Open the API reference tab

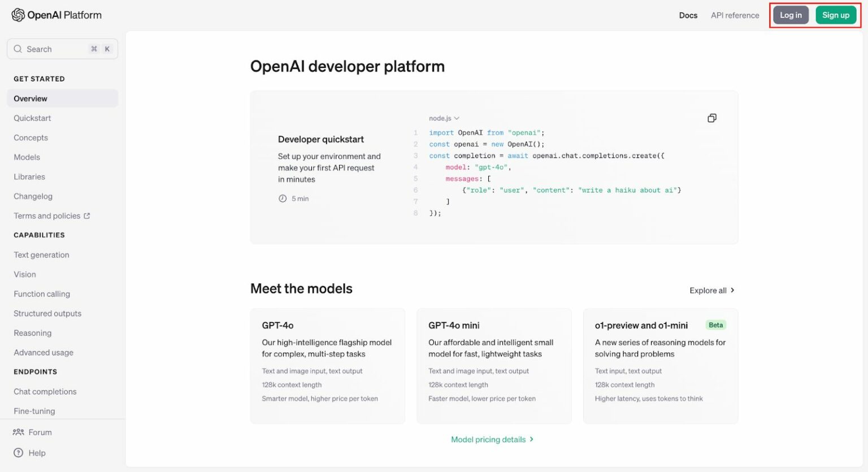coord(734,15)
